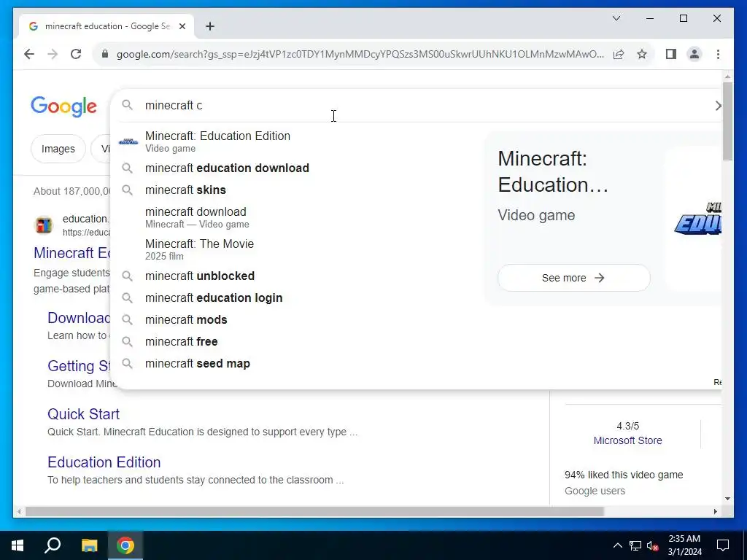Image resolution: width=747 pixels, height=560 pixels.
Task: Close the minecraft education tab
Action: point(182,26)
